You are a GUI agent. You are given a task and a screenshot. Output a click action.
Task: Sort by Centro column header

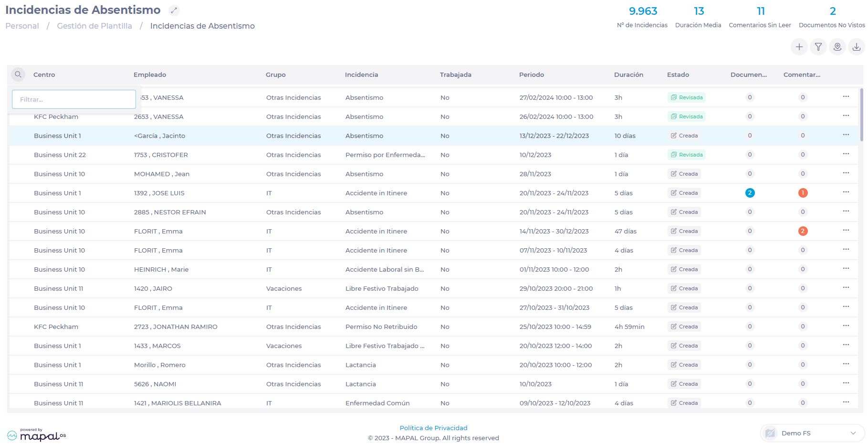44,74
